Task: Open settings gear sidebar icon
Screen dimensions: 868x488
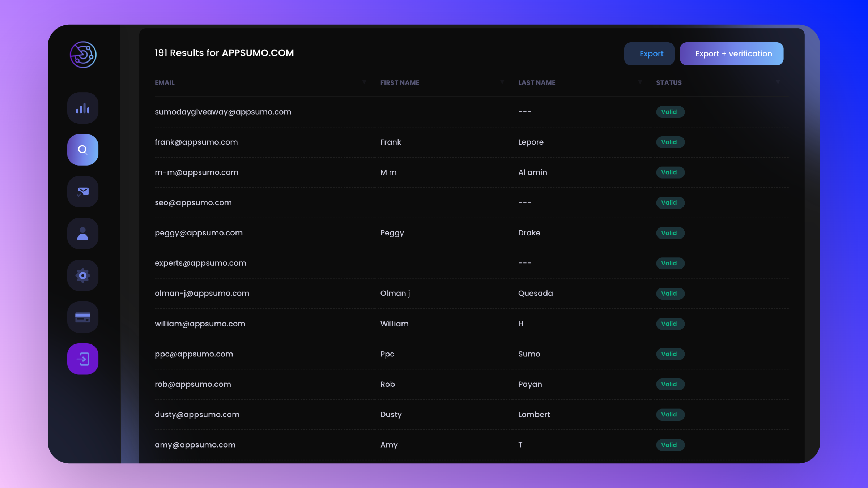Action: [83, 275]
